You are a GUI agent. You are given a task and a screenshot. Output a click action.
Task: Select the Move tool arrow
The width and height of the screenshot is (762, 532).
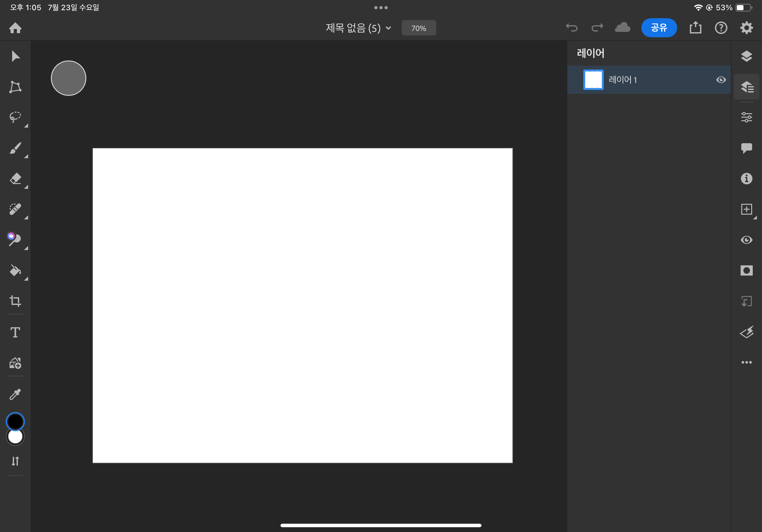pyautogui.click(x=15, y=56)
